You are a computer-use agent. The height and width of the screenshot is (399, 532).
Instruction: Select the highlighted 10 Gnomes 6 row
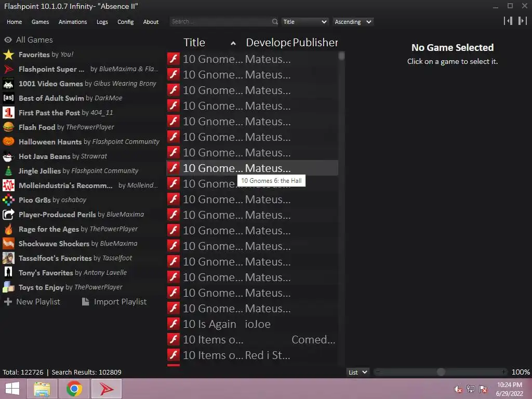click(252, 168)
